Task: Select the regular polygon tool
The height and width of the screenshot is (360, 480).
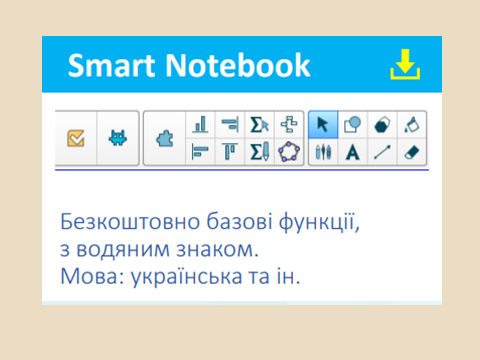Action: [x=382, y=125]
